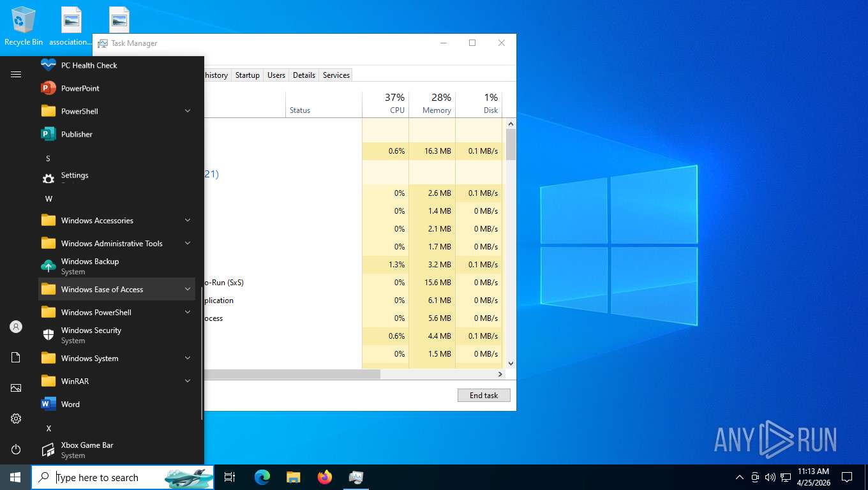Image resolution: width=868 pixels, height=490 pixels.
Task: Expand WinRAR folder chevron
Action: (188, 381)
